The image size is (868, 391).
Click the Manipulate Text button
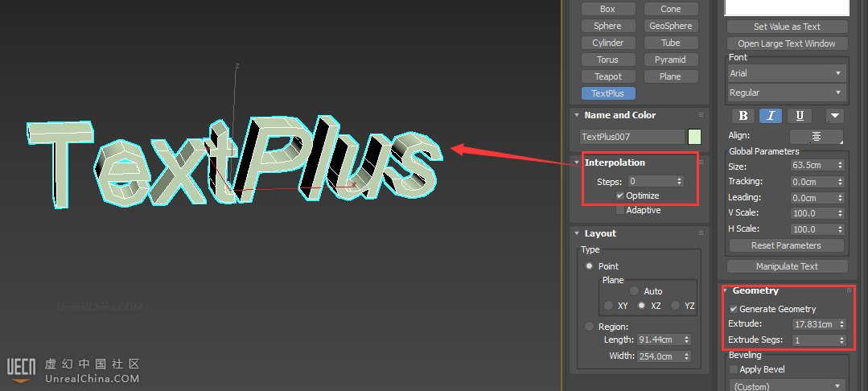click(787, 266)
